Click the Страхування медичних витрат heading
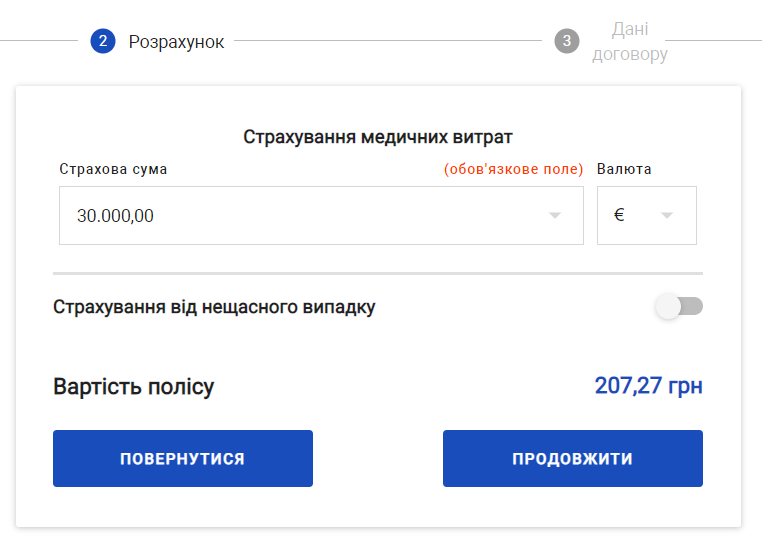This screenshot has height=554, width=762. coord(378,137)
